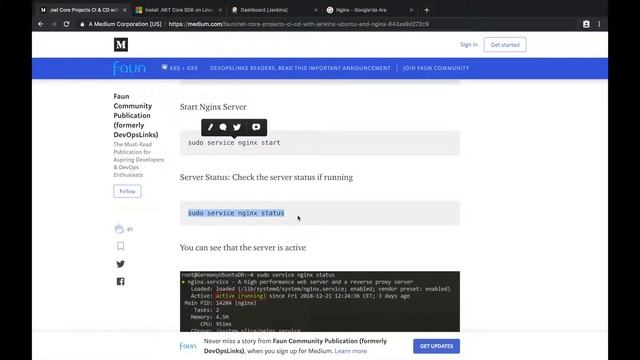Click the Get started button
The width and height of the screenshot is (640, 360).
(x=505, y=45)
